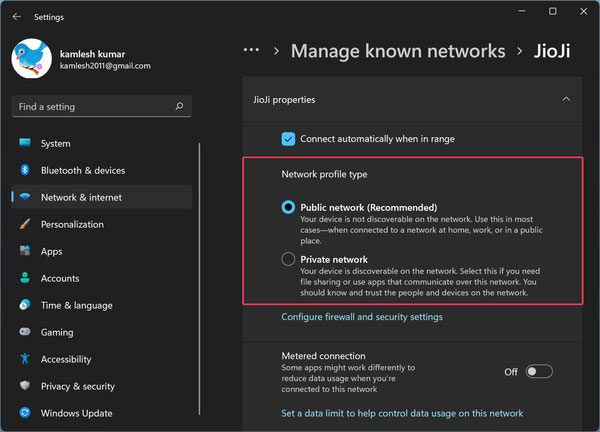Click kamlesh kumar account name
The height and width of the screenshot is (432, 600).
tap(92, 54)
